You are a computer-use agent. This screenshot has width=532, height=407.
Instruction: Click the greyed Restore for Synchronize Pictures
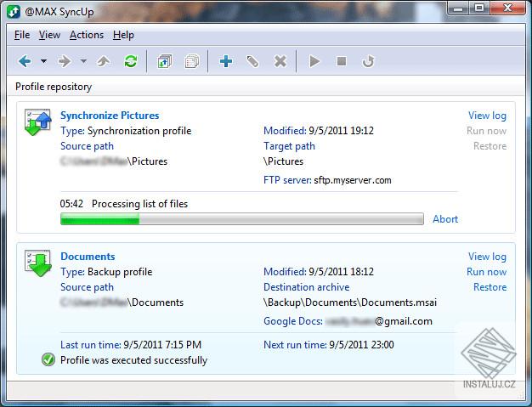pos(490,146)
